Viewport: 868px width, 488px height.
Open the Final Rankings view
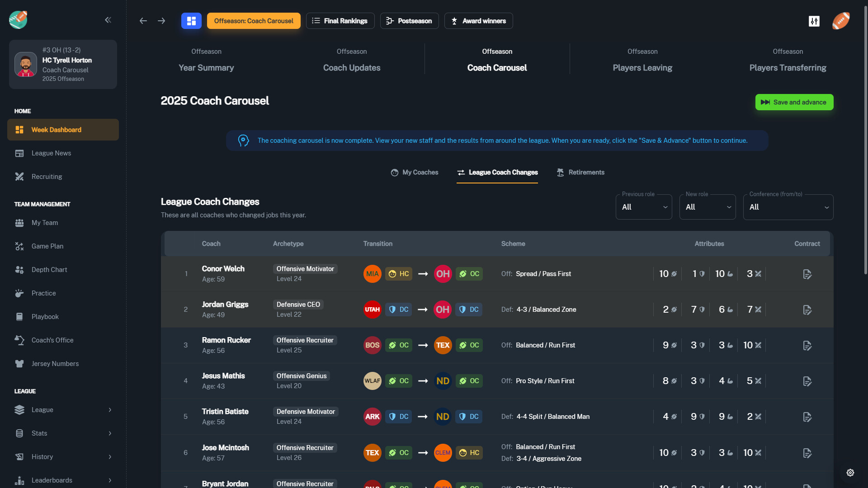pos(340,21)
